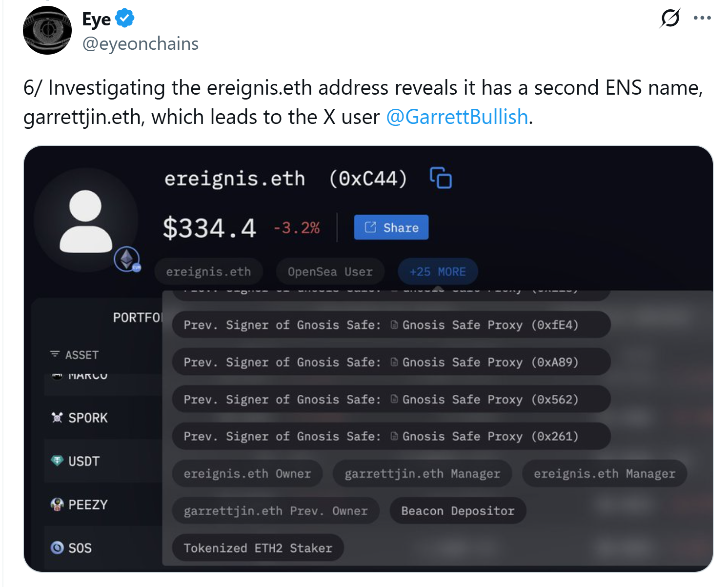Click the SPORK crossed-forks token icon
Viewport: 728px width, 587px height.
[56, 417]
